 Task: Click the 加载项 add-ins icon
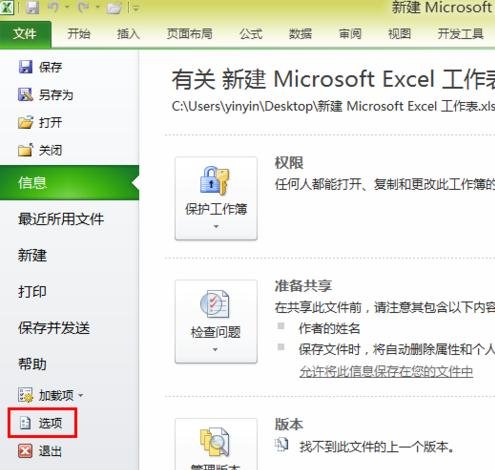click(26, 395)
